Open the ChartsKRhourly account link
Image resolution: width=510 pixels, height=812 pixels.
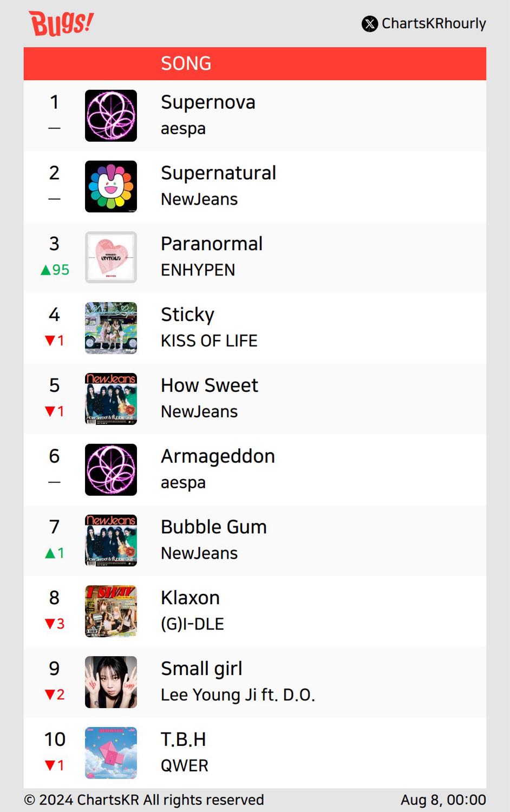[x=434, y=24]
